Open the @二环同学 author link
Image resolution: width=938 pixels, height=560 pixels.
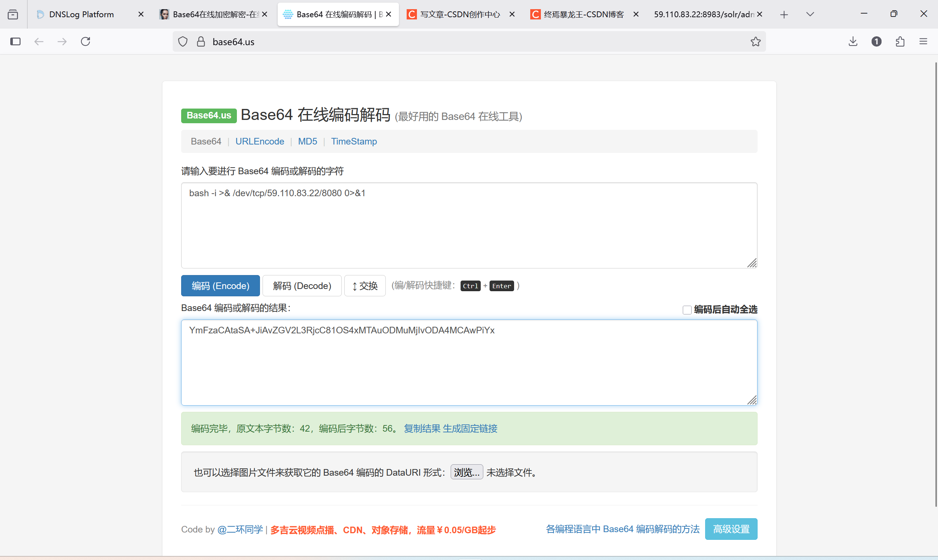[240, 530]
